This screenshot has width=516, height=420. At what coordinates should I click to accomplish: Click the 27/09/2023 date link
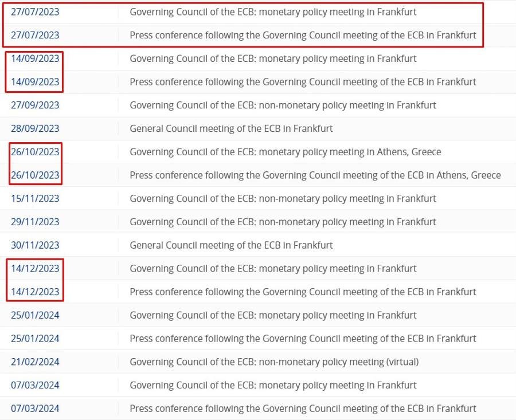click(x=35, y=105)
